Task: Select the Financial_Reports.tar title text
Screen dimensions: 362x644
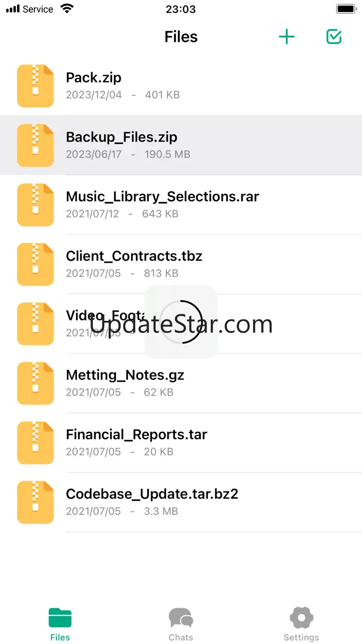Action: pyautogui.click(x=136, y=435)
